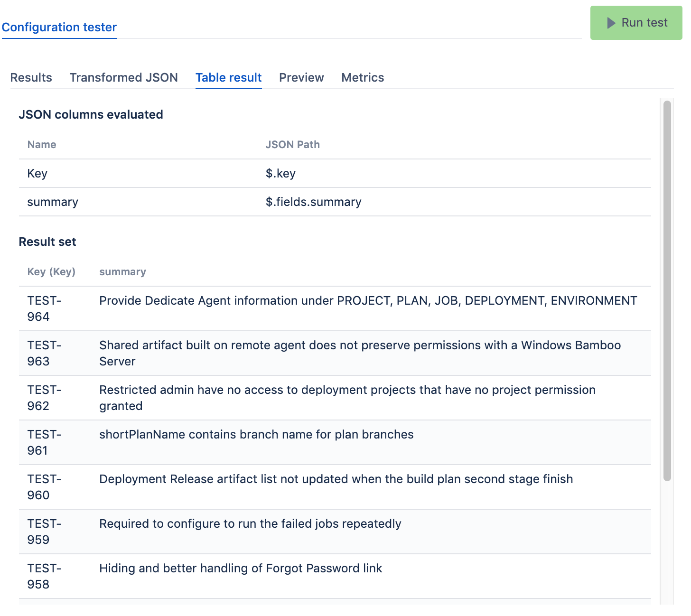
Task: Click the play icon in Run test
Action: point(611,23)
